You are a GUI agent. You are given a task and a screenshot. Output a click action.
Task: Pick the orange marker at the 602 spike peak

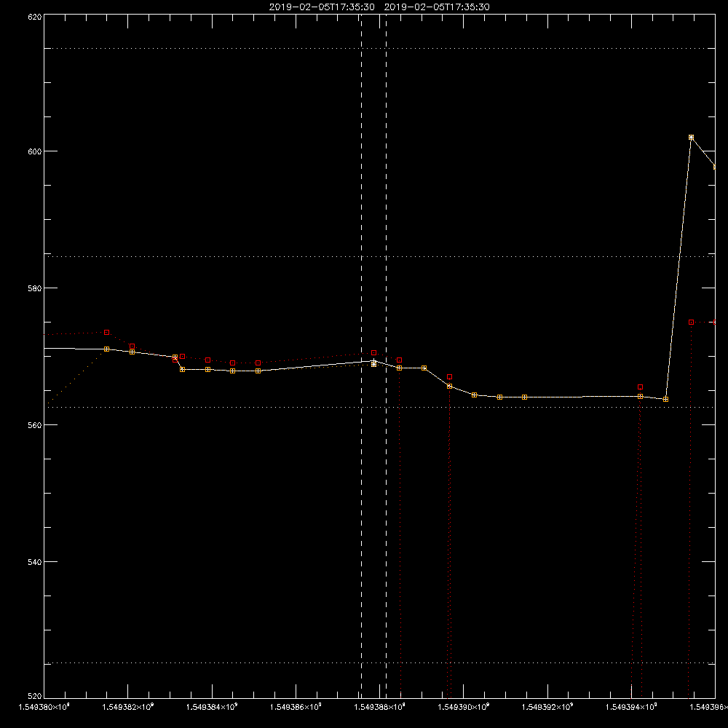691,138
